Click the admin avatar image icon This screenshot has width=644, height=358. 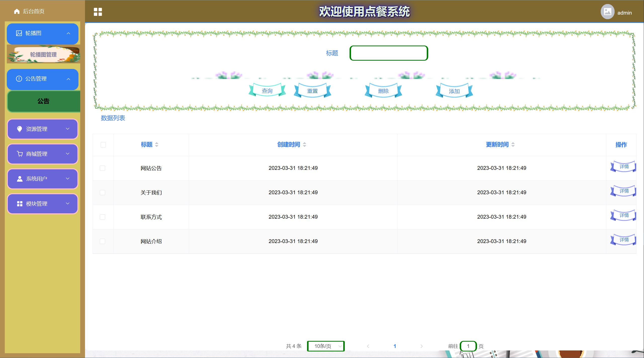pos(607,12)
